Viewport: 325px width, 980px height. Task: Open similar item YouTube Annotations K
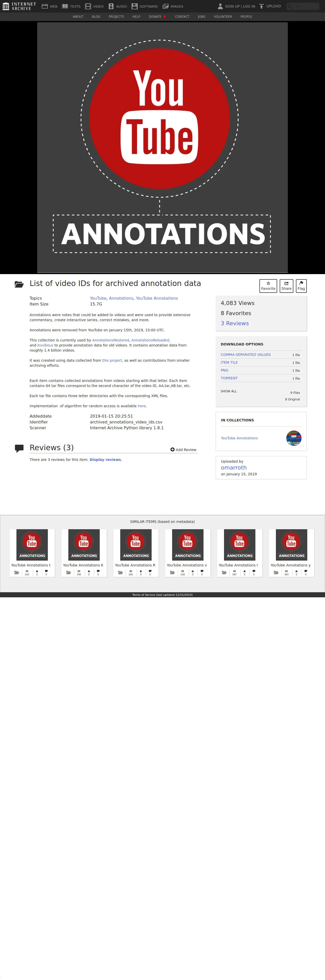coord(84,553)
